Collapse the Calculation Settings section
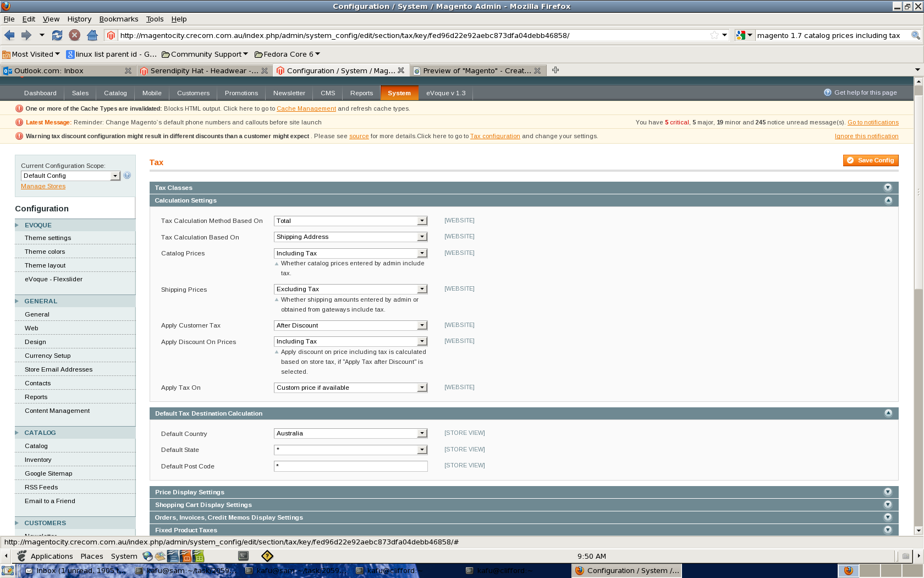The height and width of the screenshot is (578, 924). pyautogui.click(x=887, y=200)
